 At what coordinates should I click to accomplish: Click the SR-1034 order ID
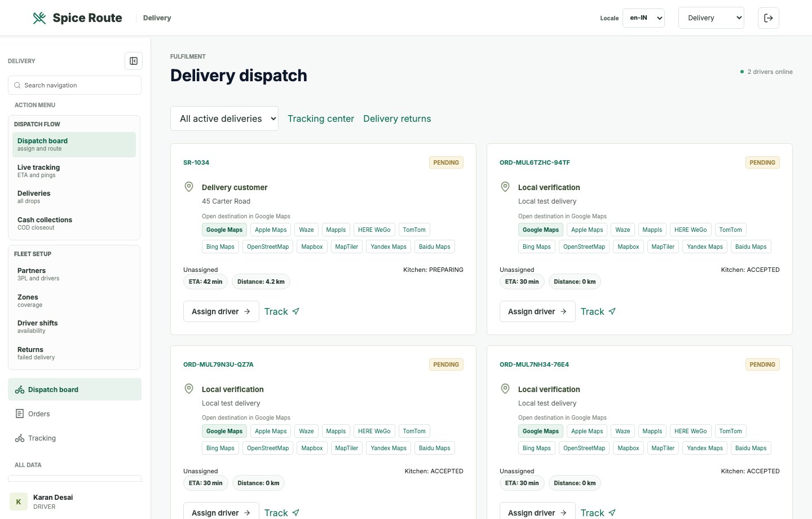coord(196,162)
